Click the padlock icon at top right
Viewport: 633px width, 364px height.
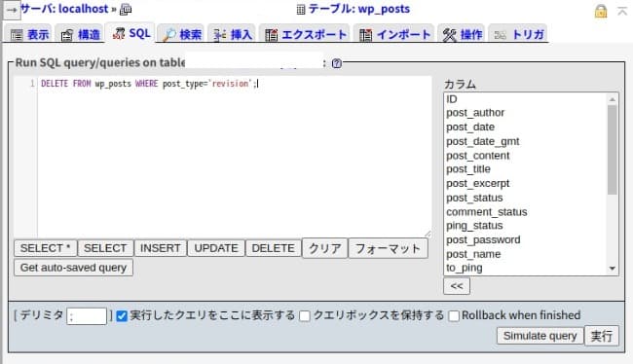601,11
